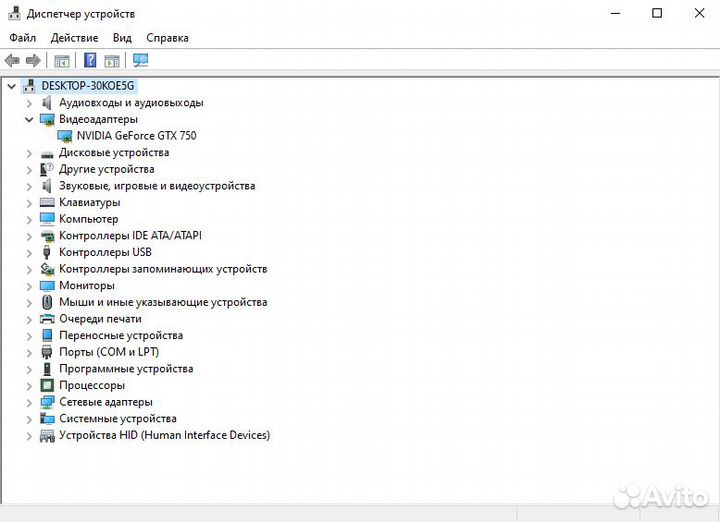
Task: Click the speaker icon for Звуковые, игровые и видеоустройства
Action: tap(46, 186)
